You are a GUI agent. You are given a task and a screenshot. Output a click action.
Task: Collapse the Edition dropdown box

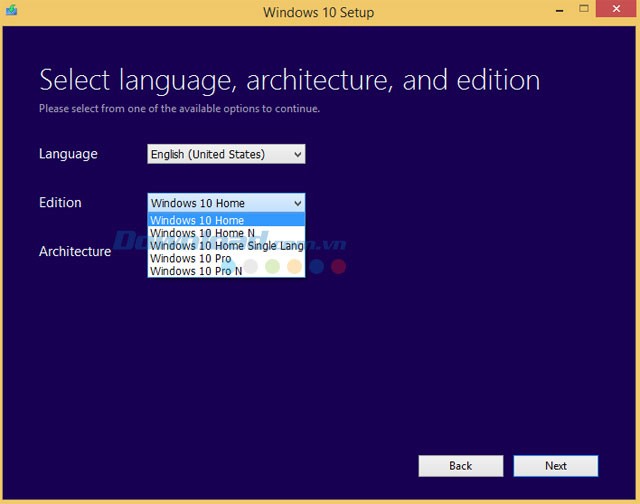pyautogui.click(x=226, y=203)
